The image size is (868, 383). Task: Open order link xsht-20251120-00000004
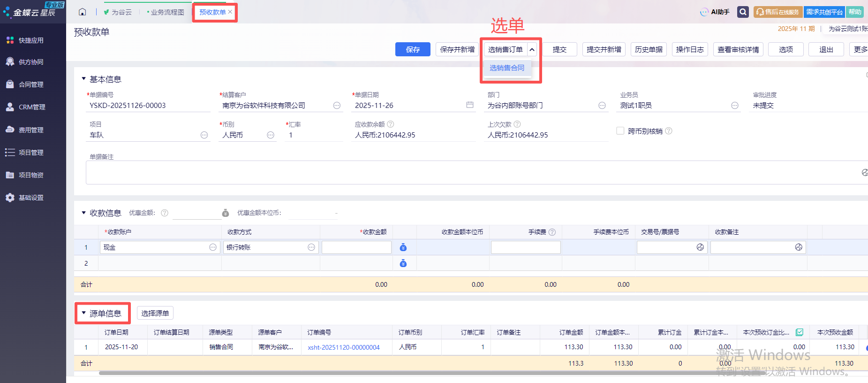pos(344,347)
